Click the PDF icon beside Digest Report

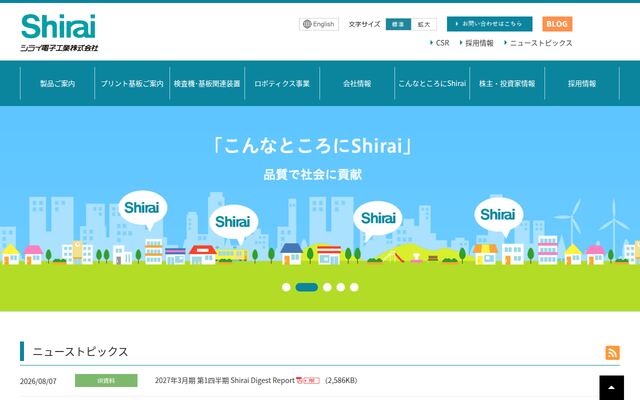tap(308, 380)
